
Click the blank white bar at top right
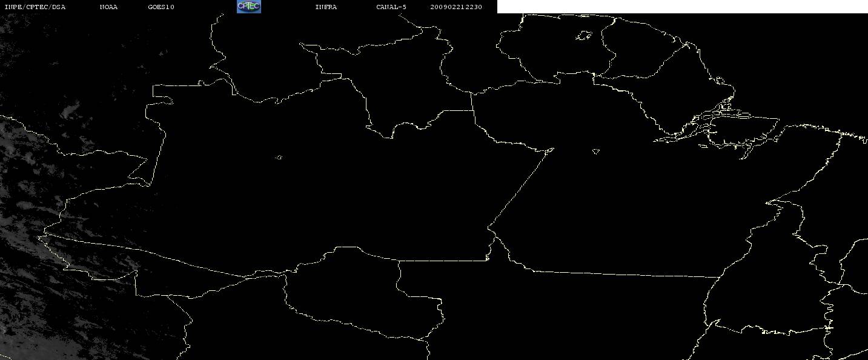click(x=683, y=7)
